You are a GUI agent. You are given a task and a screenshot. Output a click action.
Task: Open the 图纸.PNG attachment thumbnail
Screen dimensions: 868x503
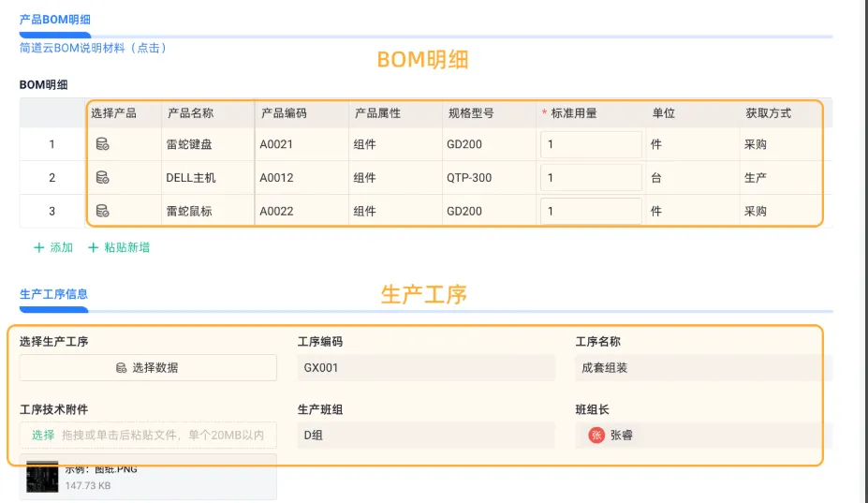click(x=42, y=477)
